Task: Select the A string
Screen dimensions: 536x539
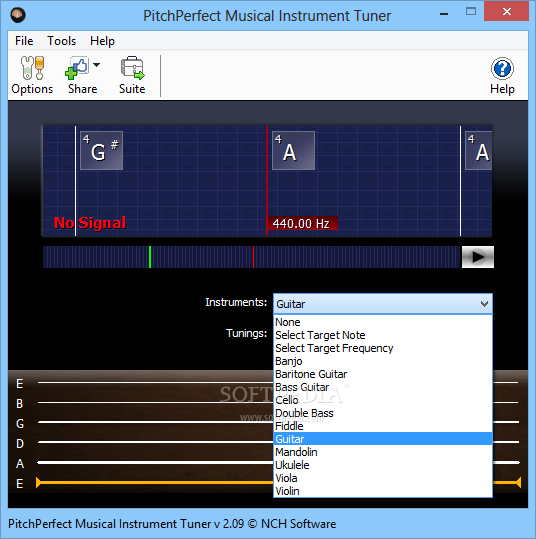Action: point(155,463)
